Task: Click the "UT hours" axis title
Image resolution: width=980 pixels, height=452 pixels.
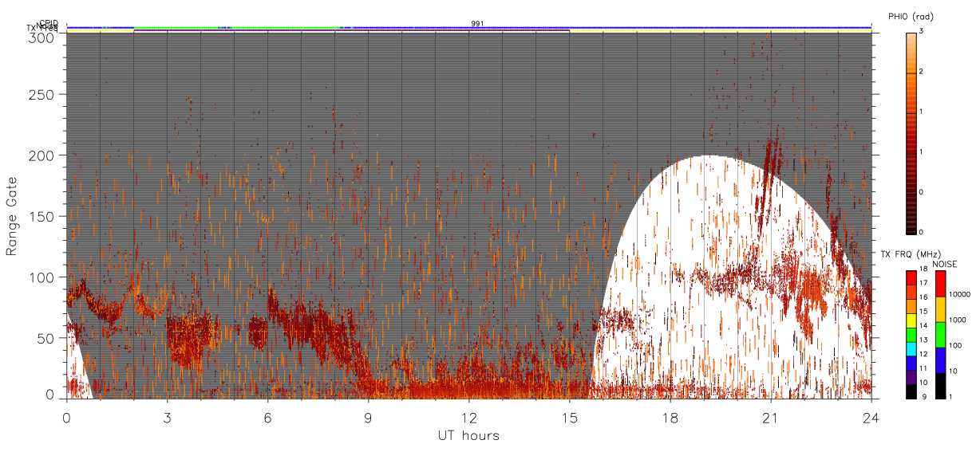Action: click(x=468, y=435)
